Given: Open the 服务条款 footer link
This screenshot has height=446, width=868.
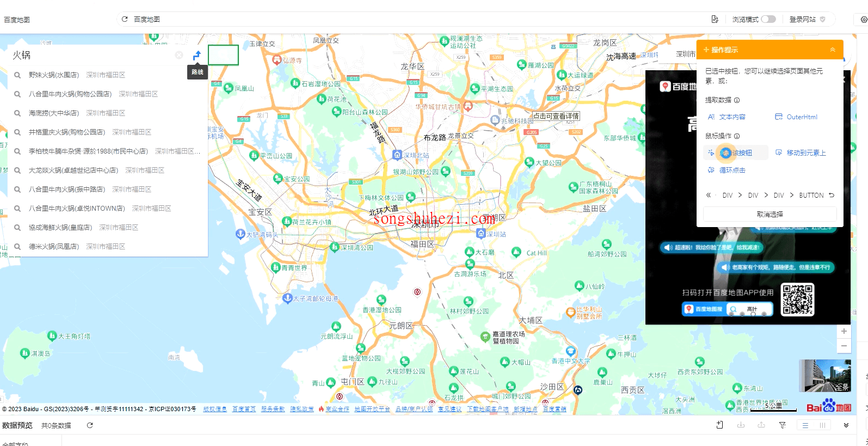Looking at the screenshot, I should pos(273,409).
